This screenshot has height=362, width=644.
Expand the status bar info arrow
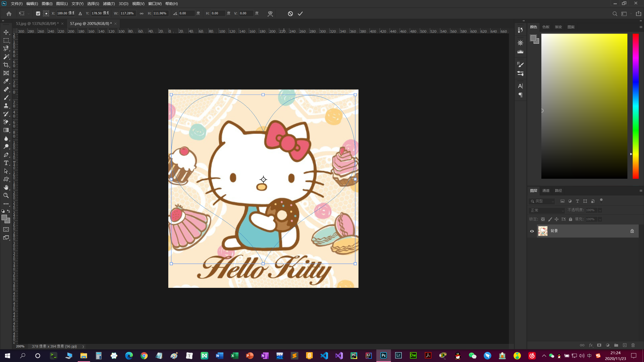[x=83, y=346]
